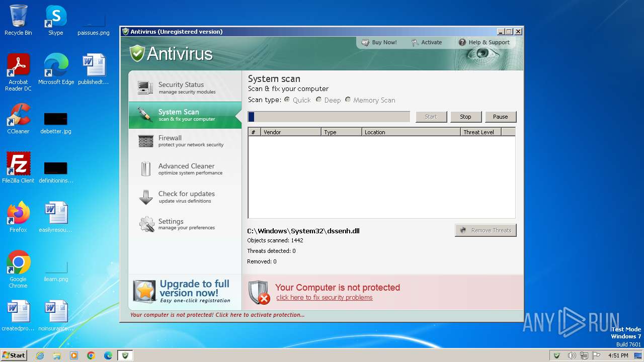Viewport: 644px width, 362px height.
Task: Sort by Vendor column header
Action: point(291,132)
